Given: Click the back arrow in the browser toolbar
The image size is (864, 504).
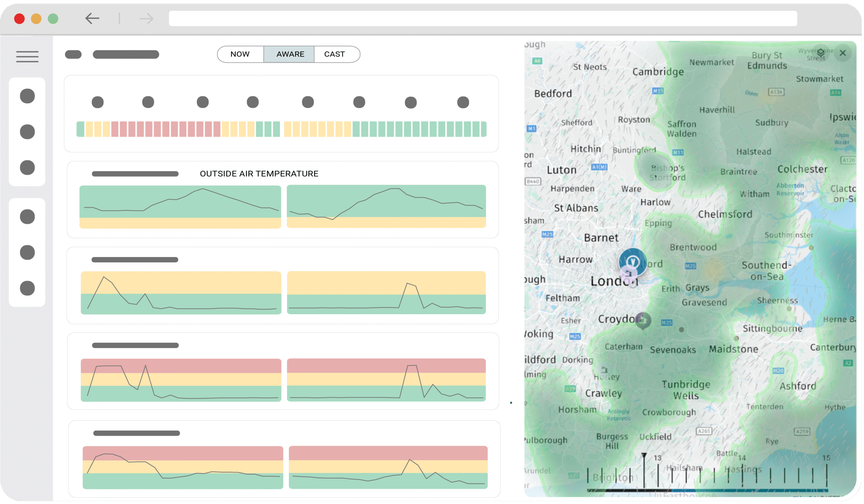Looking at the screenshot, I should [x=92, y=19].
